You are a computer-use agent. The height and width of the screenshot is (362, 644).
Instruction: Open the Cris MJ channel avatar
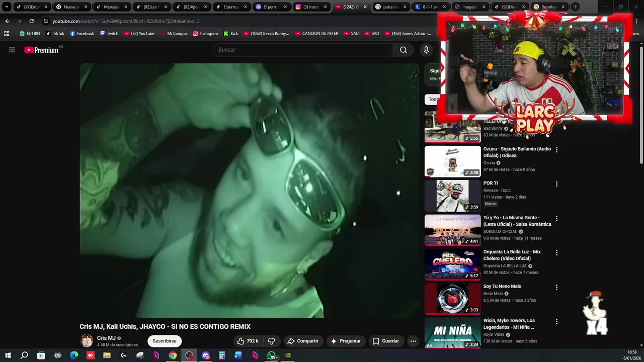click(87, 341)
